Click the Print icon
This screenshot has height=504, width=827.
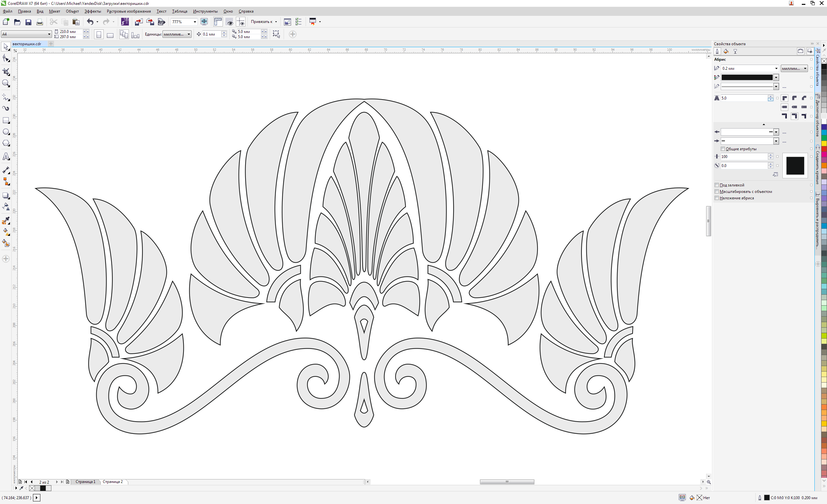[40, 22]
